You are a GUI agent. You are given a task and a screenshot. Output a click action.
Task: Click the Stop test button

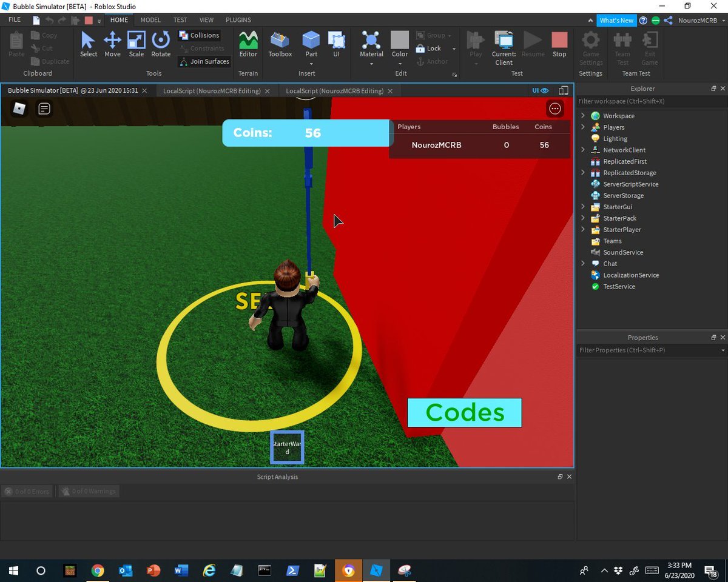coord(559,44)
